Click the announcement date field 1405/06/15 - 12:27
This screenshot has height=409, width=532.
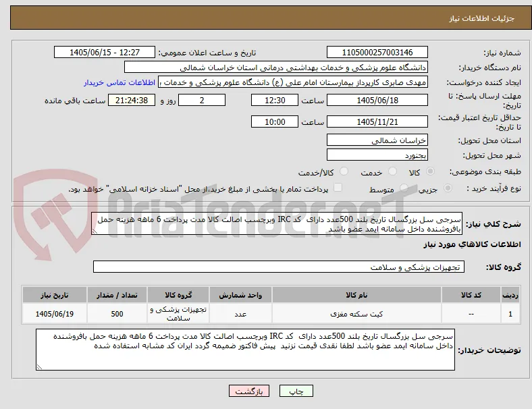[x=105, y=52]
